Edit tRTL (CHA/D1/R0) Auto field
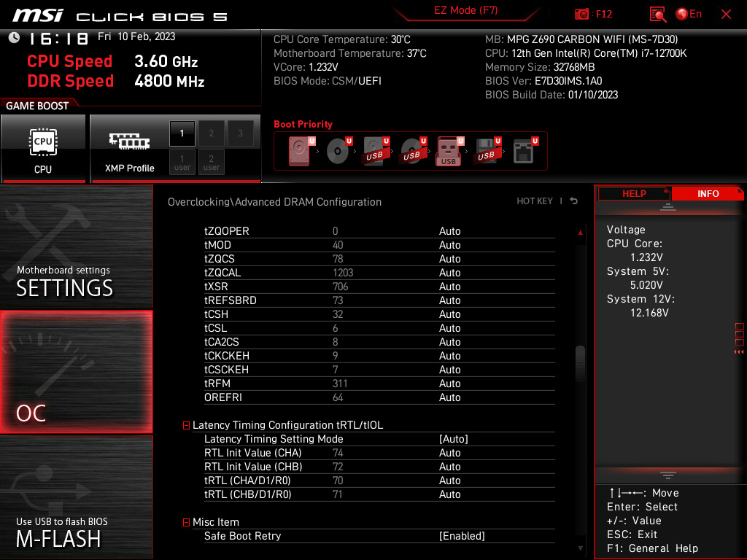This screenshot has width=747, height=560. 449,481
